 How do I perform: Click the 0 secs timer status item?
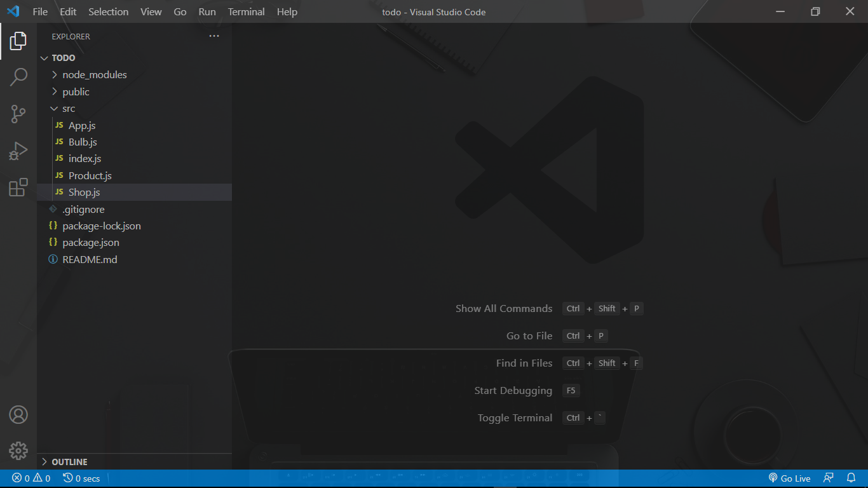click(x=81, y=478)
